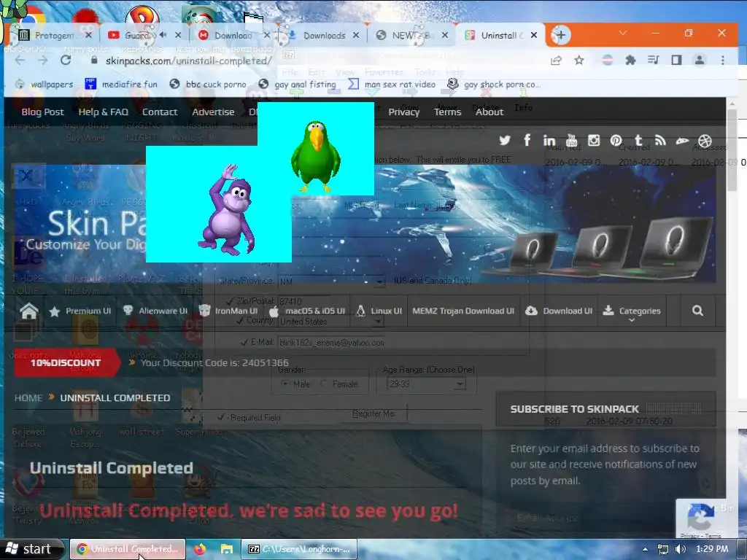
Task: Open SkinPack's Pinterest icon
Action: coord(616,141)
